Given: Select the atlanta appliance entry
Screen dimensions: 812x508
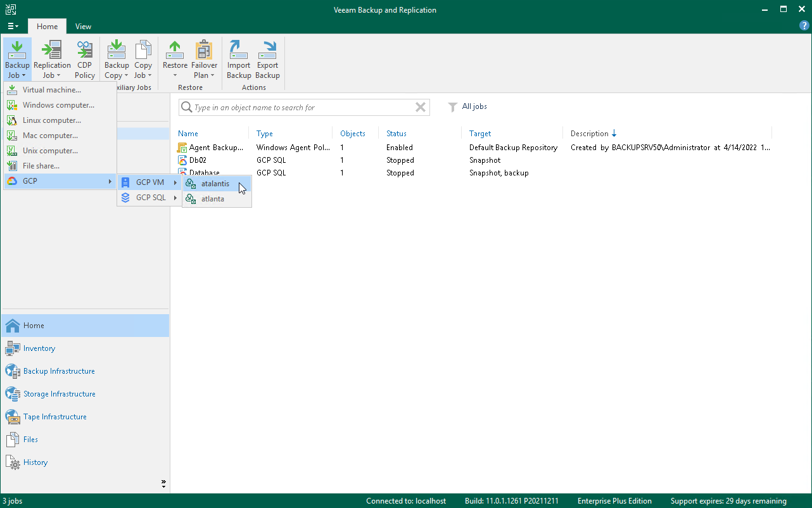Looking at the screenshot, I should [x=217, y=199].
